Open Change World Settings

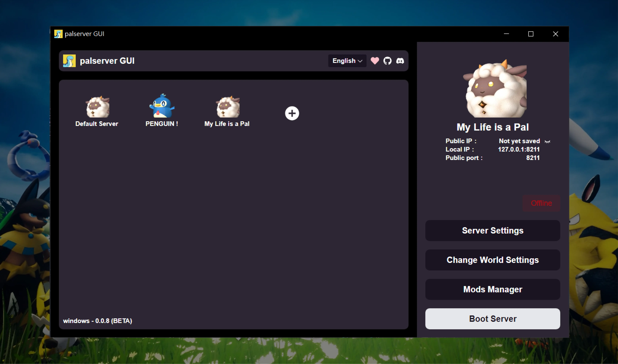492,260
